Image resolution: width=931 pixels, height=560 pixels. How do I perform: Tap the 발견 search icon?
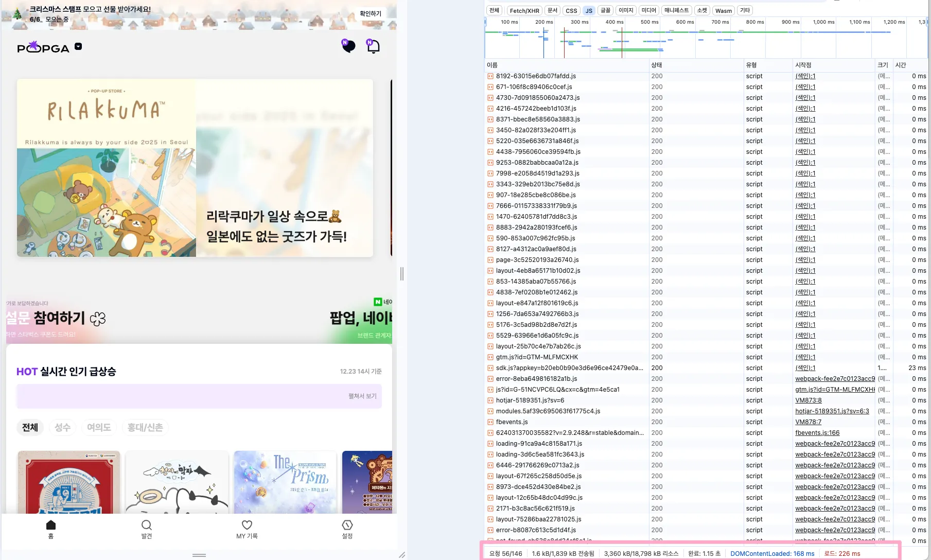click(x=146, y=526)
